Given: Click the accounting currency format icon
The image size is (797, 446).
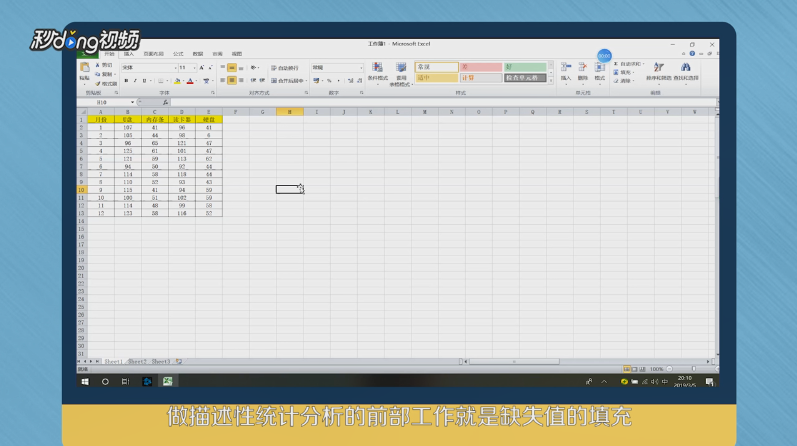Looking at the screenshot, I should [316, 80].
